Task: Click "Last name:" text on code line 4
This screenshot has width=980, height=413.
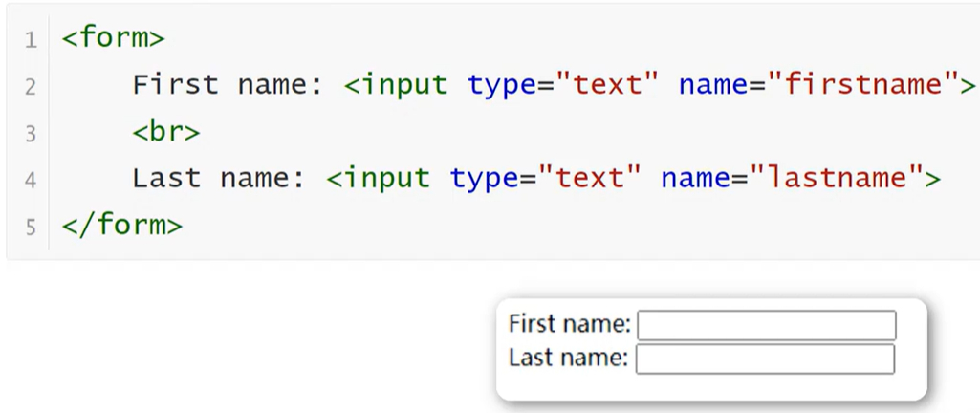Action: coord(219,179)
